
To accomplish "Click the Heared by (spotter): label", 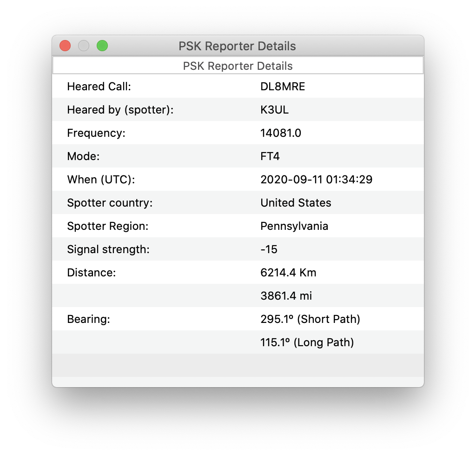I will pyautogui.click(x=120, y=110).
